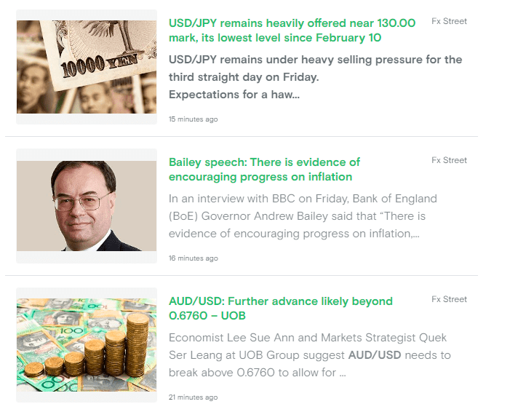
Task: Click 'encouraging progress on inflation' title line
Action: pyautogui.click(x=260, y=177)
